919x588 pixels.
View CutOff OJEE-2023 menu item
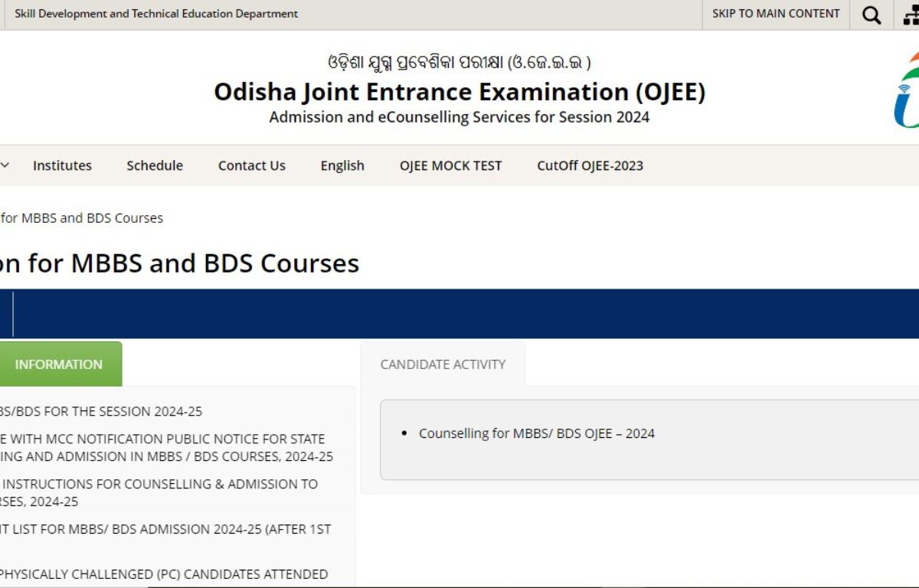(x=590, y=165)
